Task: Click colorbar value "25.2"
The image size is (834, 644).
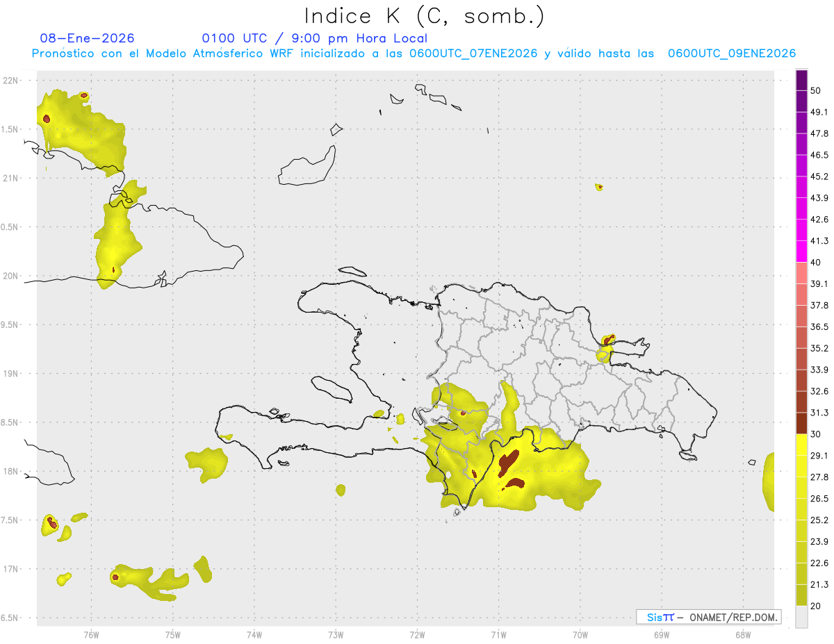Action: coord(819,520)
